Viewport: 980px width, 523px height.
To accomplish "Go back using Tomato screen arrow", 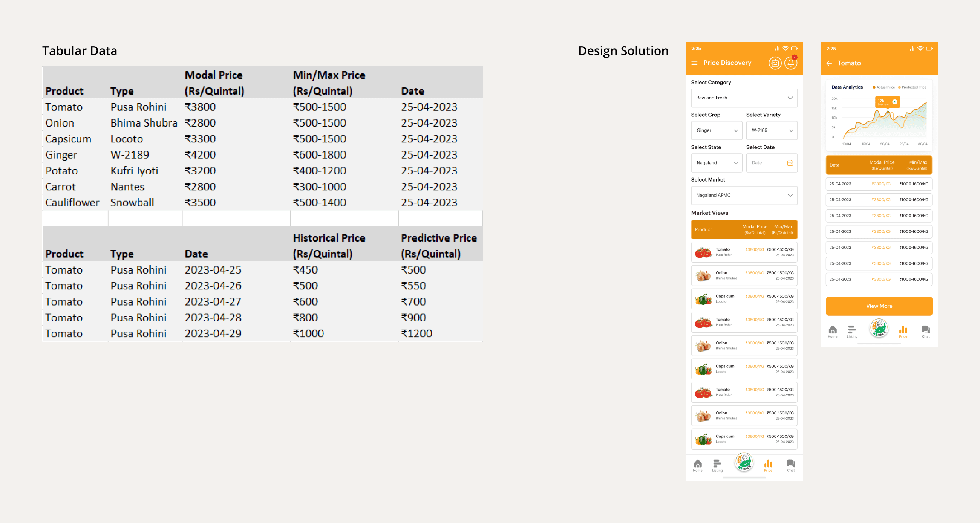I will 829,63.
